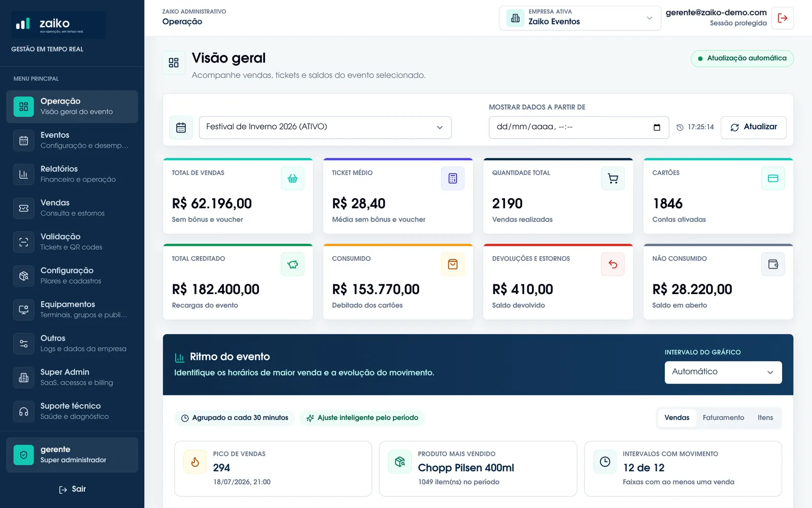Click the calendar icon beside event selector
This screenshot has width=812, height=508.
click(x=181, y=128)
